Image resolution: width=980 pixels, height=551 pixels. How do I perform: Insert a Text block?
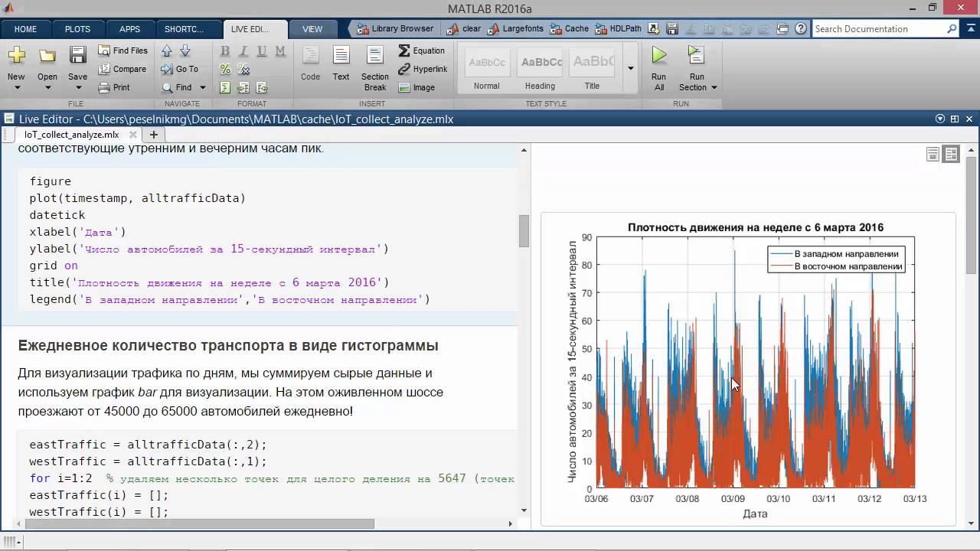coord(341,64)
